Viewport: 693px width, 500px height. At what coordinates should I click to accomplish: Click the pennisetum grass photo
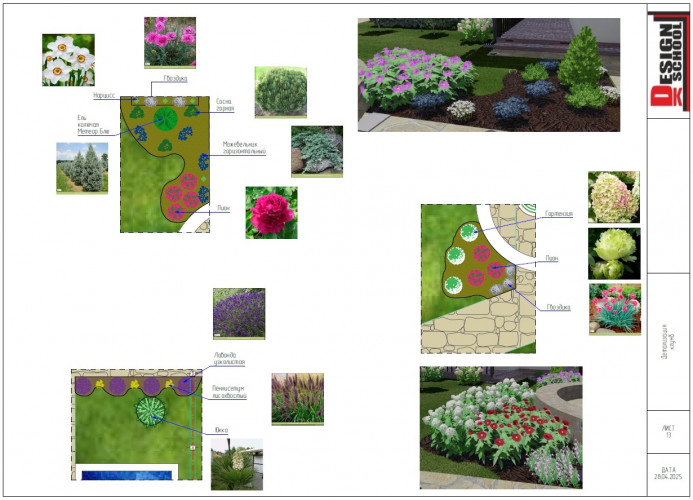click(297, 399)
